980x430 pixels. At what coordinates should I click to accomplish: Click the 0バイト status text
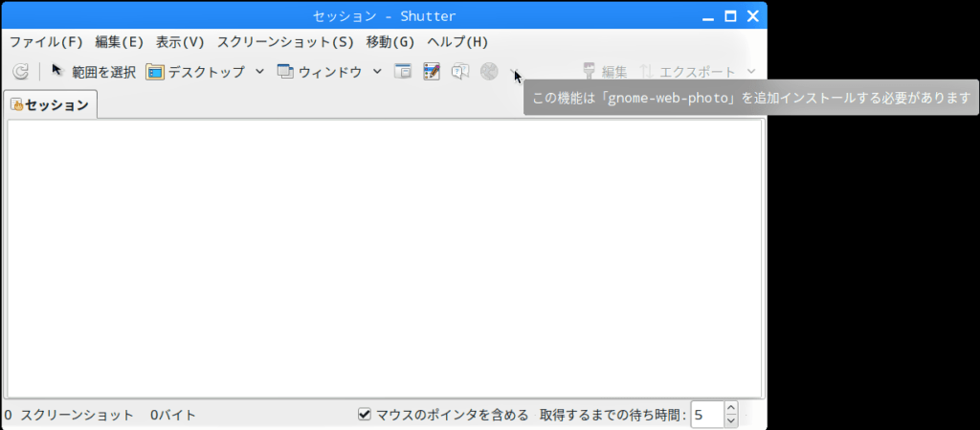[x=173, y=415]
